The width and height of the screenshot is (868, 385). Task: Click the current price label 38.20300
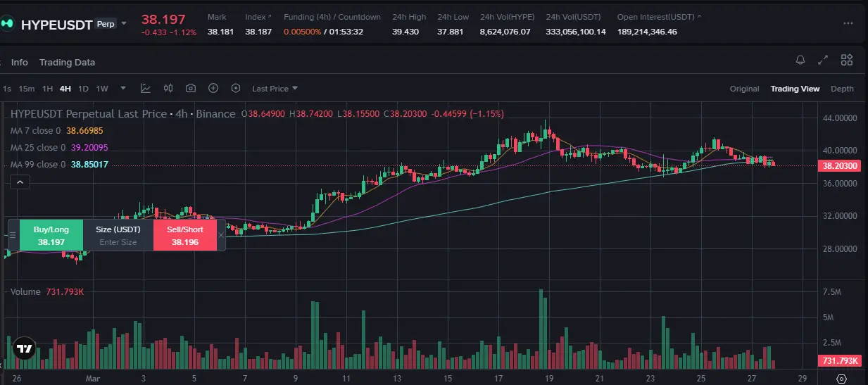840,166
